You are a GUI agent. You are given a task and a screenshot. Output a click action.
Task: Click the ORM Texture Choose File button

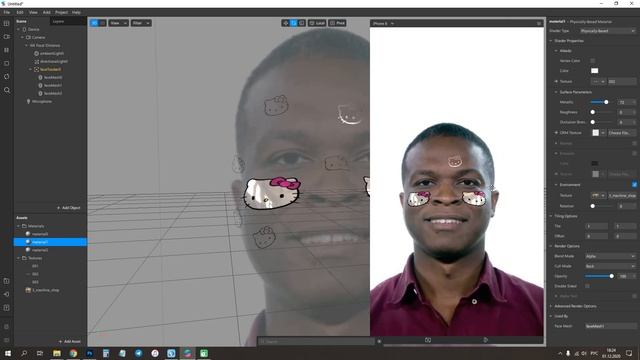coord(621,133)
